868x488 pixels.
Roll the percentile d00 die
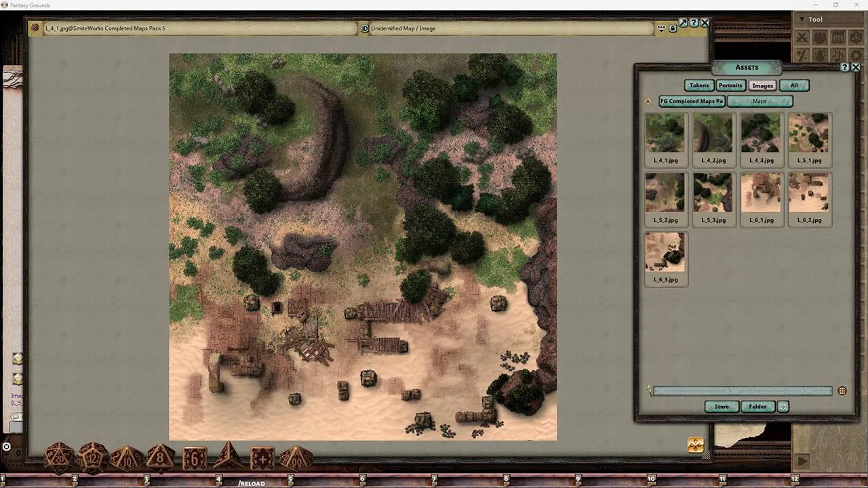[296, 458]
